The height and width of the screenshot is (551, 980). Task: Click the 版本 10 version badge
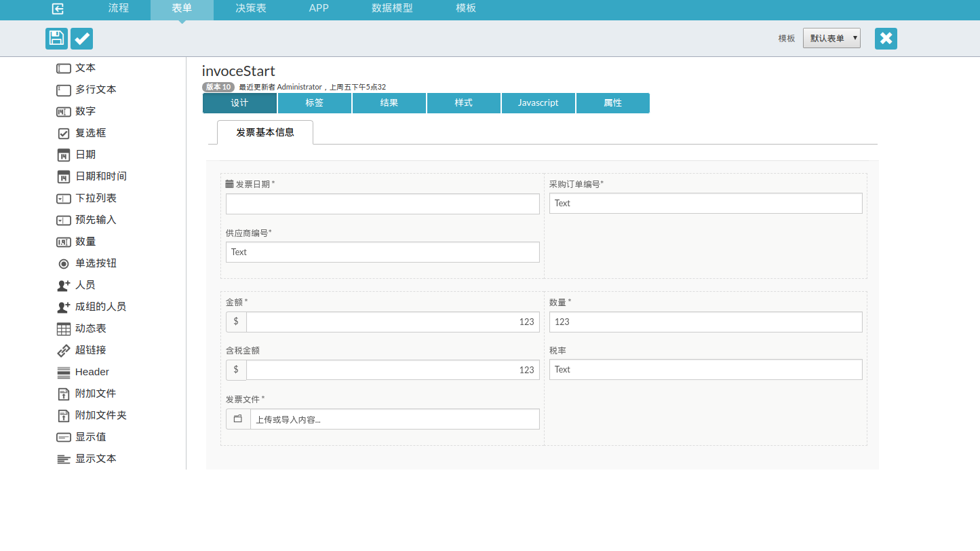pyautogui.click(x=218, y=87)
